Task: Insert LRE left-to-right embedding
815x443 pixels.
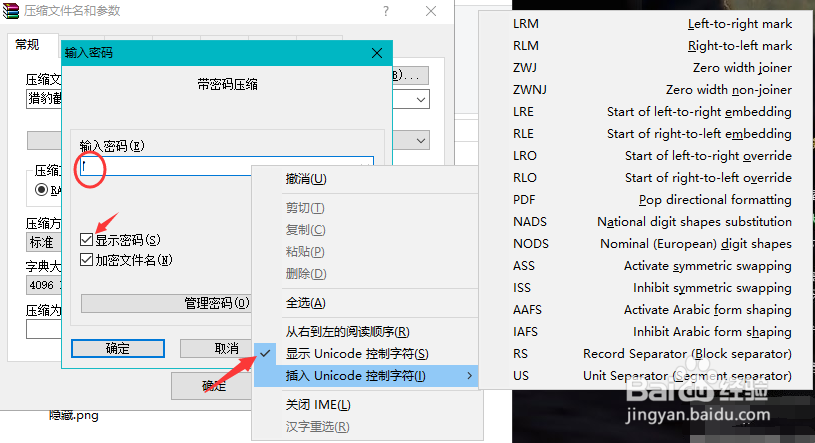Action: point(647,112)
